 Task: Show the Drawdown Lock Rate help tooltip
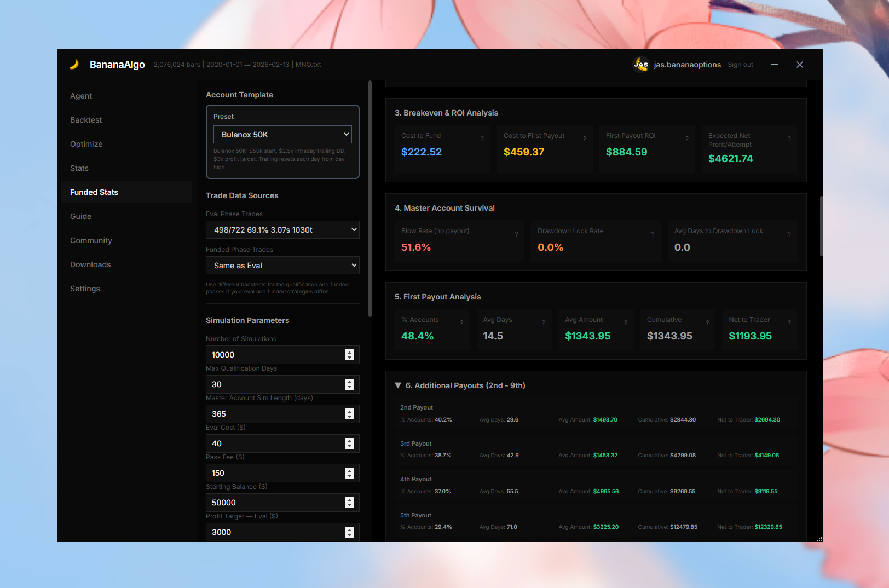(653, 234)
